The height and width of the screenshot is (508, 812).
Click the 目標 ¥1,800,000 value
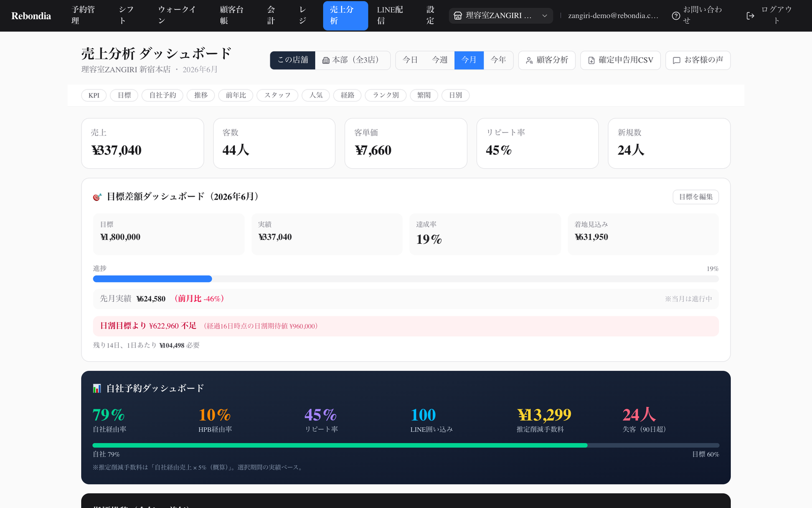pyautogui.click(x=120, y=237)
